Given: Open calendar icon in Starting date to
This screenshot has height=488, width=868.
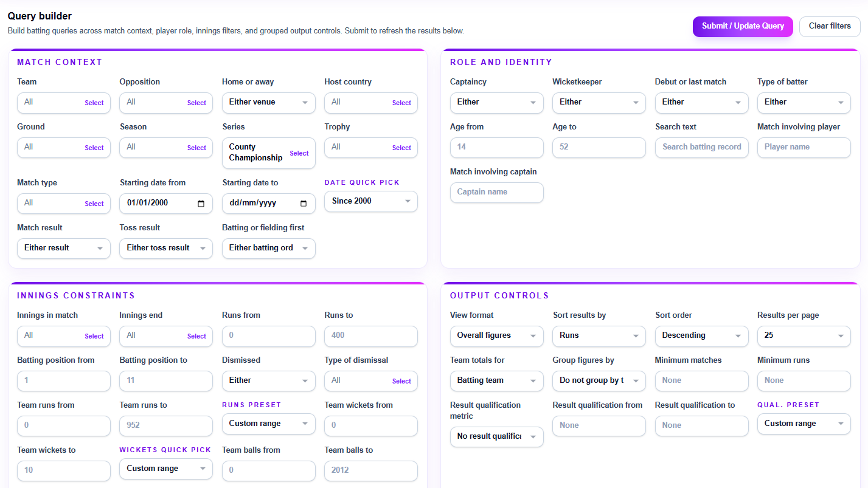Looking at the screenshot, I should pyautogui.click(x=304, y=204).
